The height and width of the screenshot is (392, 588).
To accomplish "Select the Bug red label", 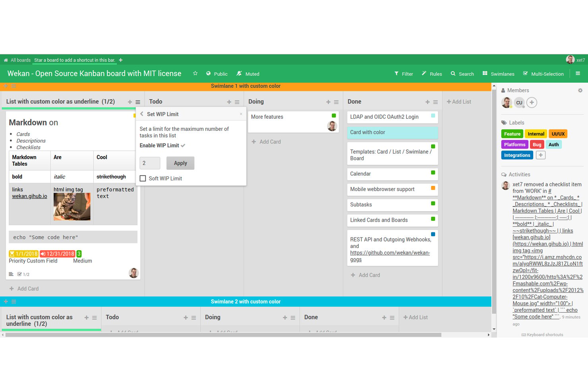I will [537, 145].
